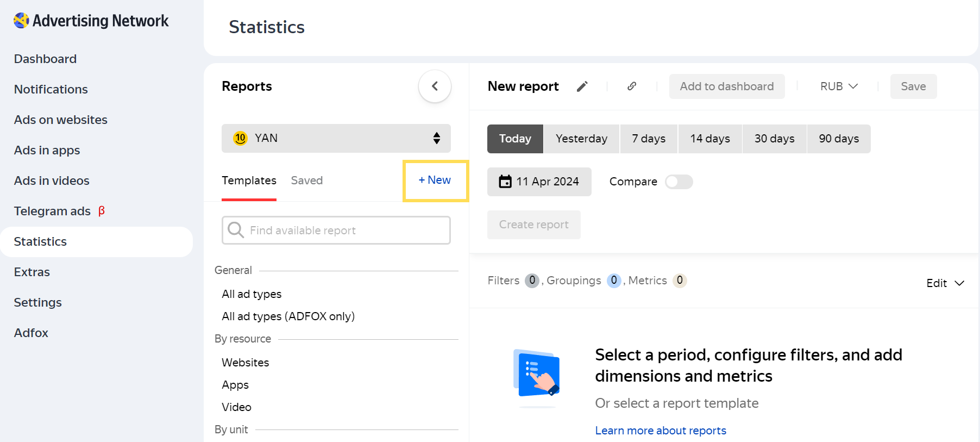Open Ads on websites in sidebar
The image size is (980, 442).
click(x=61, y=120)
